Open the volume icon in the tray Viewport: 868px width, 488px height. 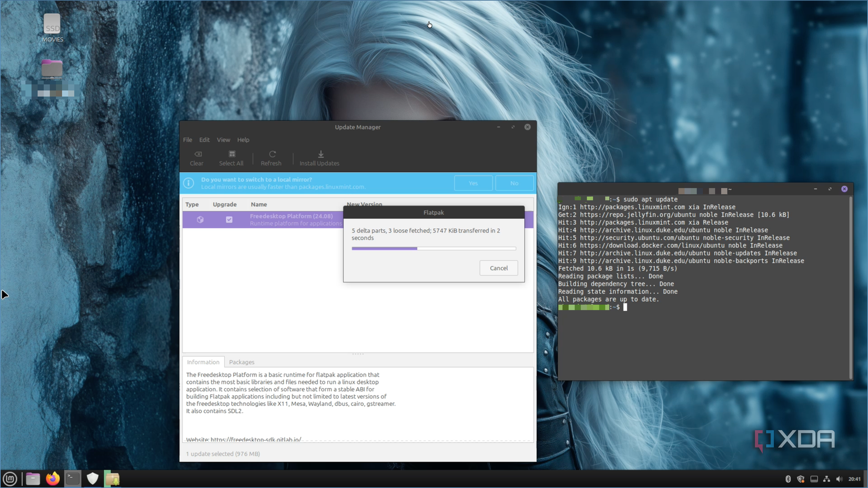point(840,479)
